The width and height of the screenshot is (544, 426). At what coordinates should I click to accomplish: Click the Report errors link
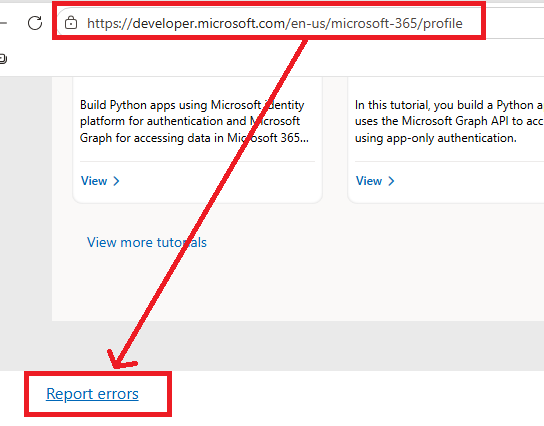pos(92,394)
